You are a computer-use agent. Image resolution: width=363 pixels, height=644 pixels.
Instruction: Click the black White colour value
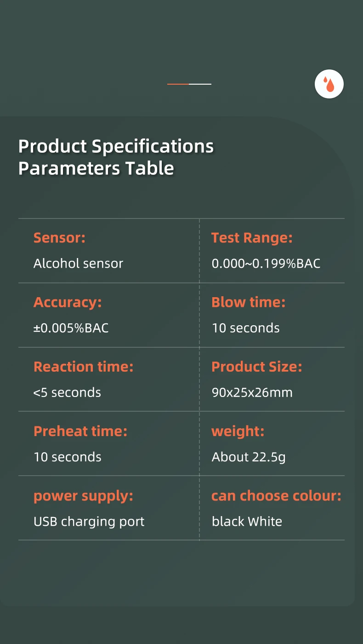[247, 522]
